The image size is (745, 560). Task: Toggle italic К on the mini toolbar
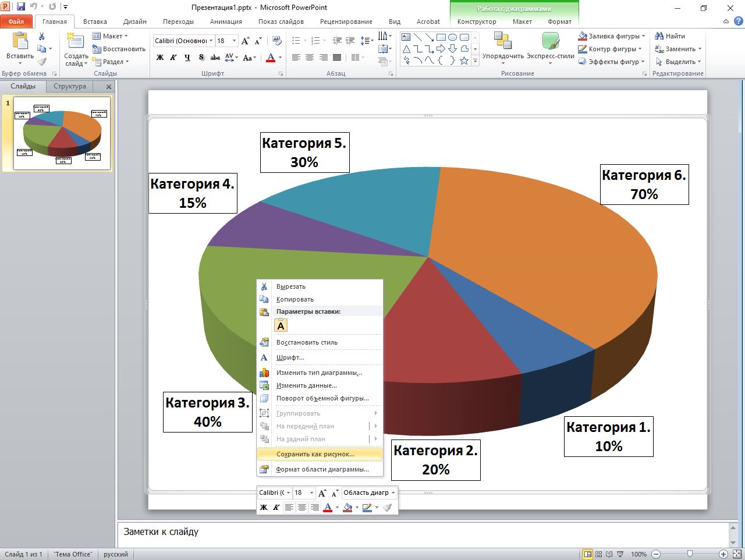pos(276,508)
